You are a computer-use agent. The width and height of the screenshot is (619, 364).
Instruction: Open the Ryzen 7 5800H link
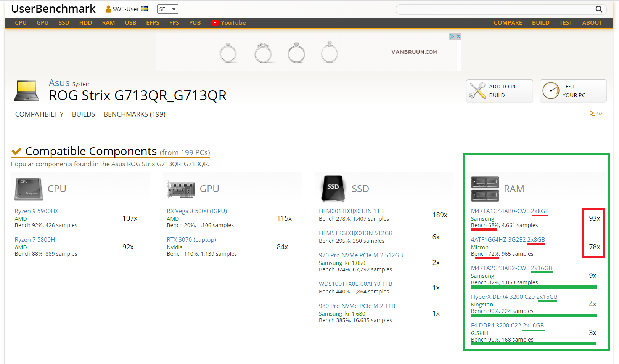coord(35,240)
